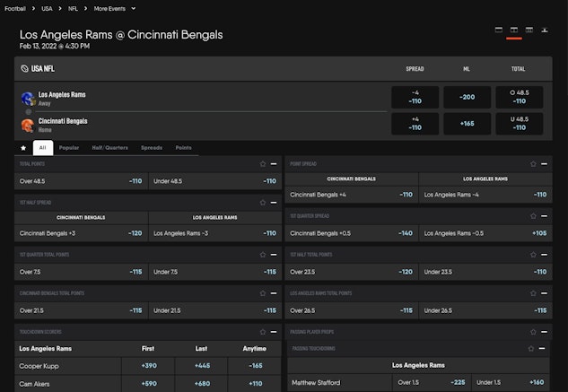Switch to the All tab

[43, 148]
